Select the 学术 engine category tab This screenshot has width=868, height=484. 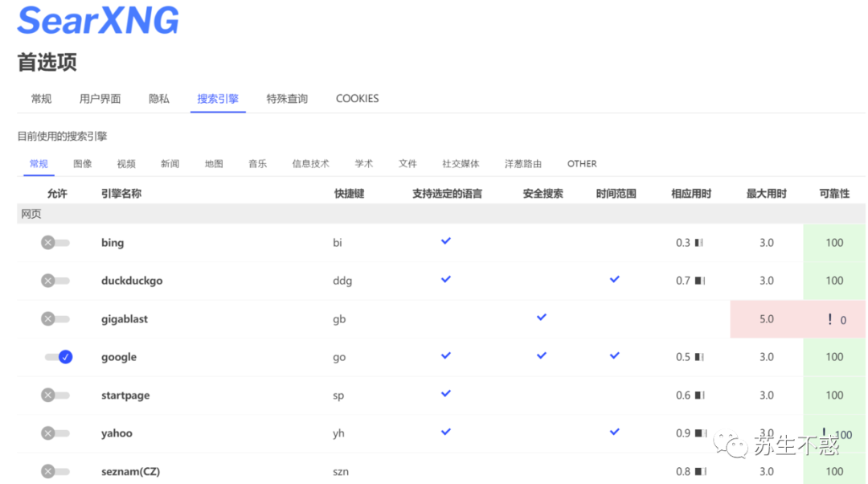click(x=364, y=164)
